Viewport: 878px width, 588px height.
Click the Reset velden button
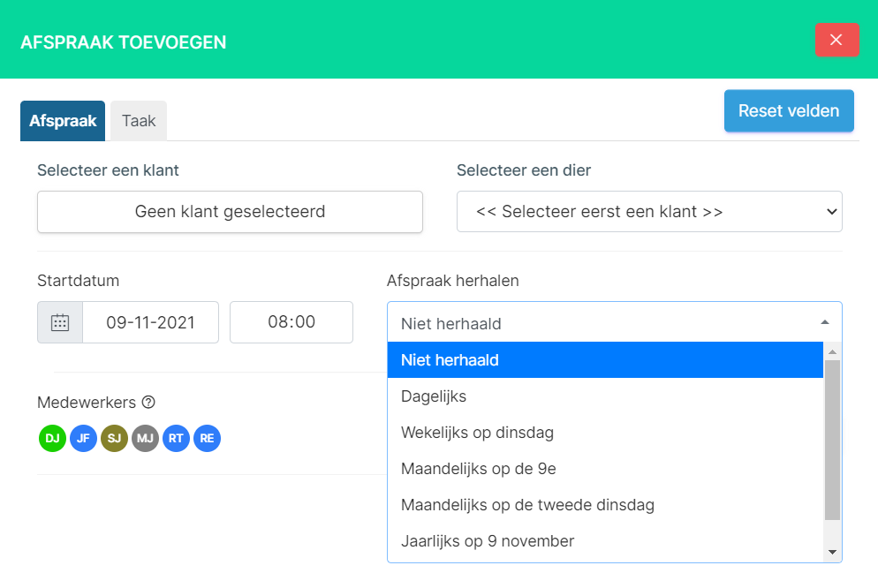point(789,110)
